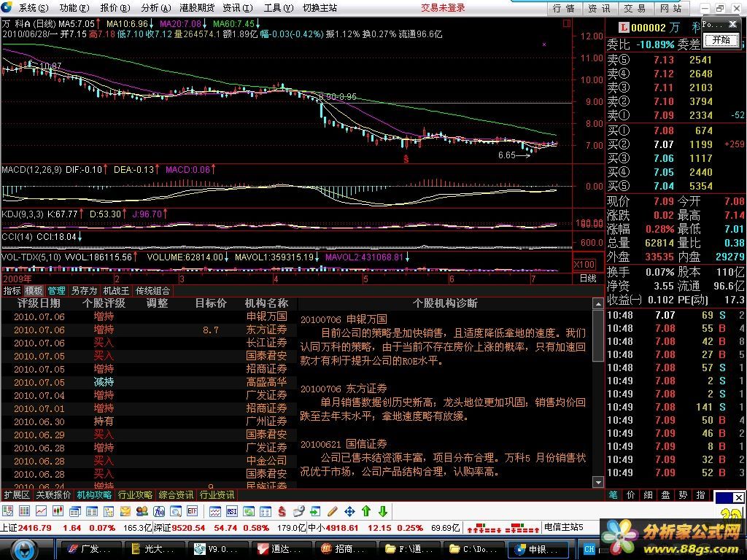747x560 pixels.
Task: Click the colored quote table grid icon
Action: (24, 511)
